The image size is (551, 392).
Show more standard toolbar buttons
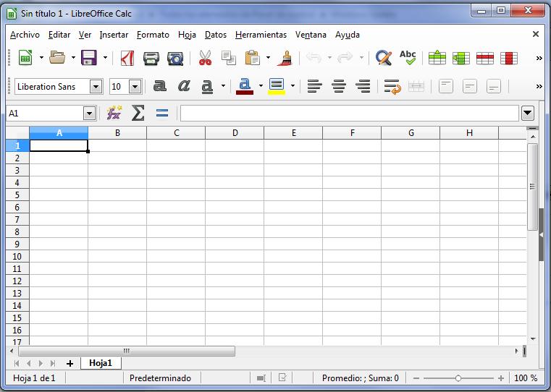pos(539,59)
